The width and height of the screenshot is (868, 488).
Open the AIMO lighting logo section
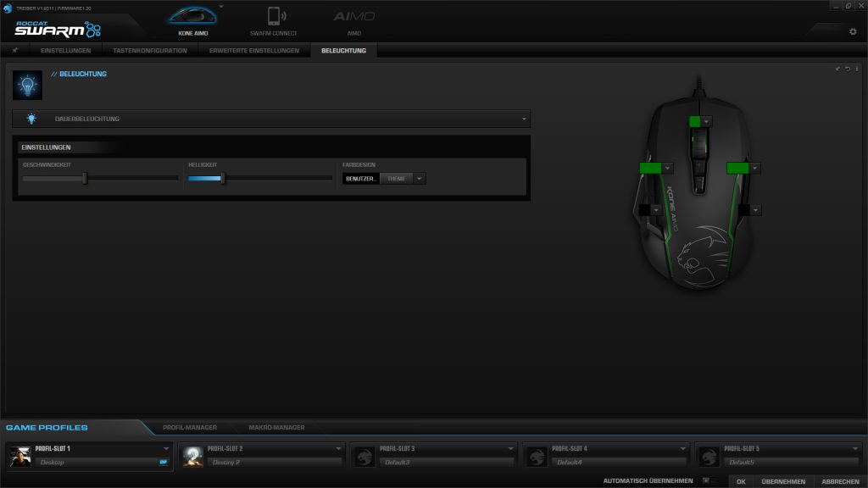354,17
